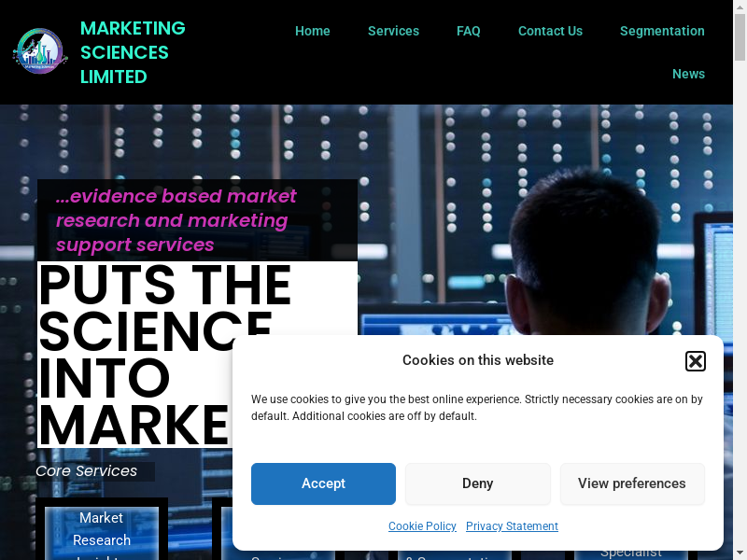Viewport: 747px width, 560px height.
Task: Click the evidence based market research tagline
Action: coord(176,220)
